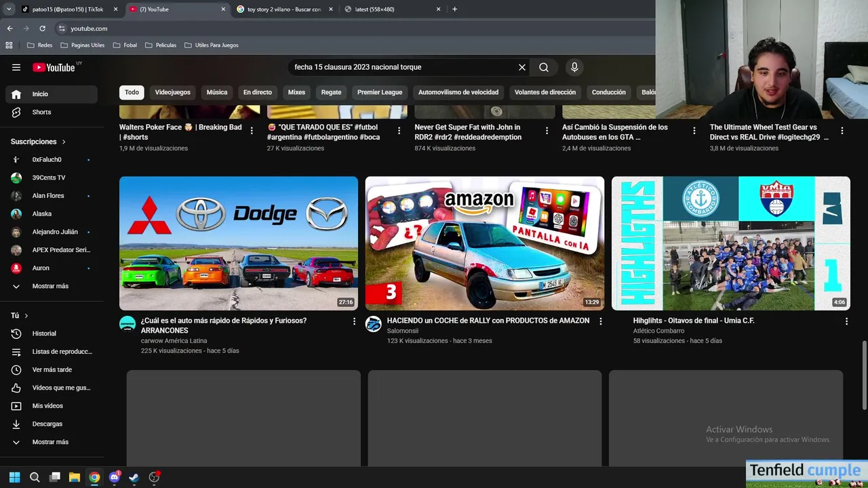
Task: Switch to the patoo15 TikTok tab
Action: click(68, 9)
